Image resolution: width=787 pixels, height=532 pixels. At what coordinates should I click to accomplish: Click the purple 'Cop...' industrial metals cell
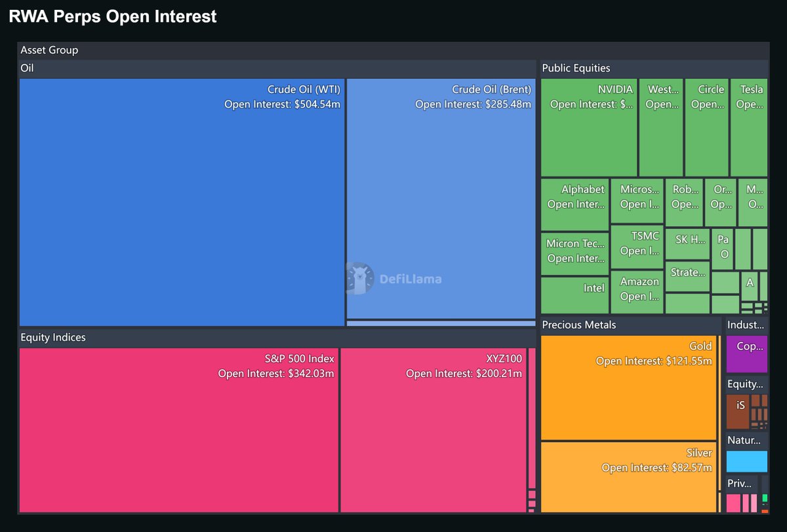[x=746, y=354]
